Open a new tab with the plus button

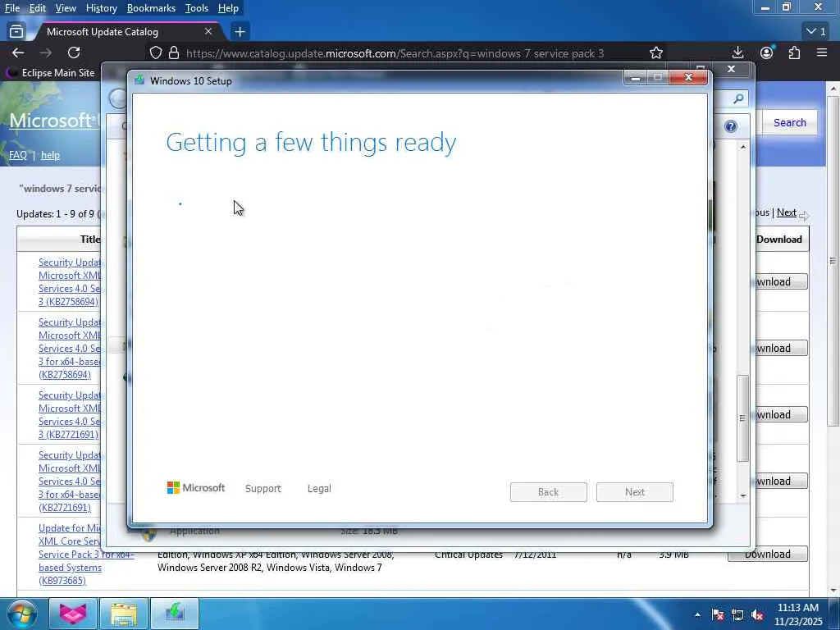click(240, 32)
